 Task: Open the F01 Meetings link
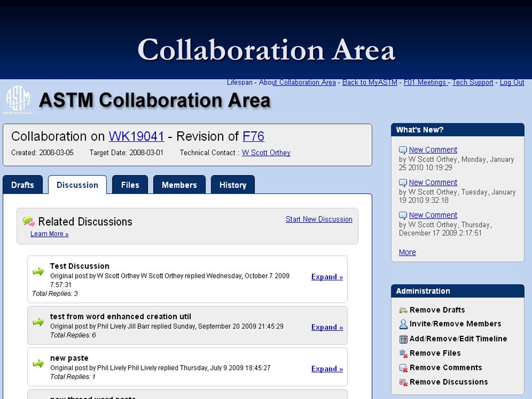tap(426, 83)
